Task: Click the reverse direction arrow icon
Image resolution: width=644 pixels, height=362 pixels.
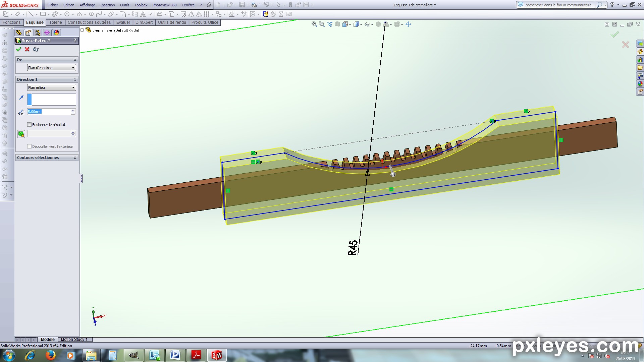Action: 21,98
